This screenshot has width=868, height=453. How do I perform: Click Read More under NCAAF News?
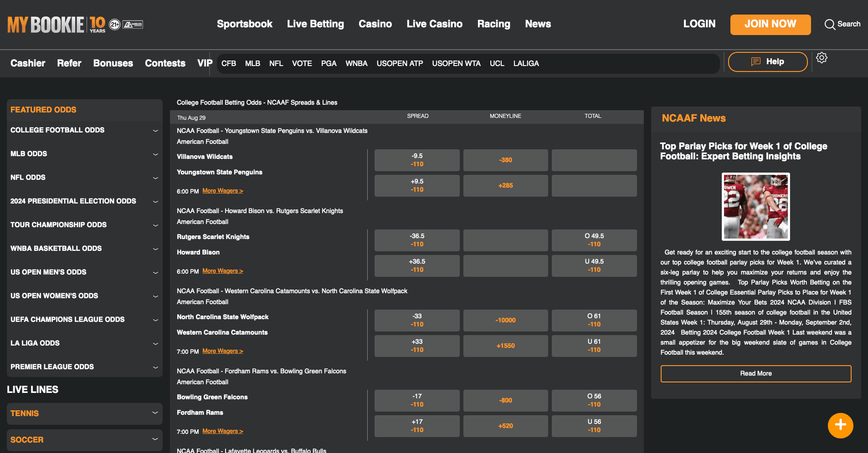click(756, 373)
